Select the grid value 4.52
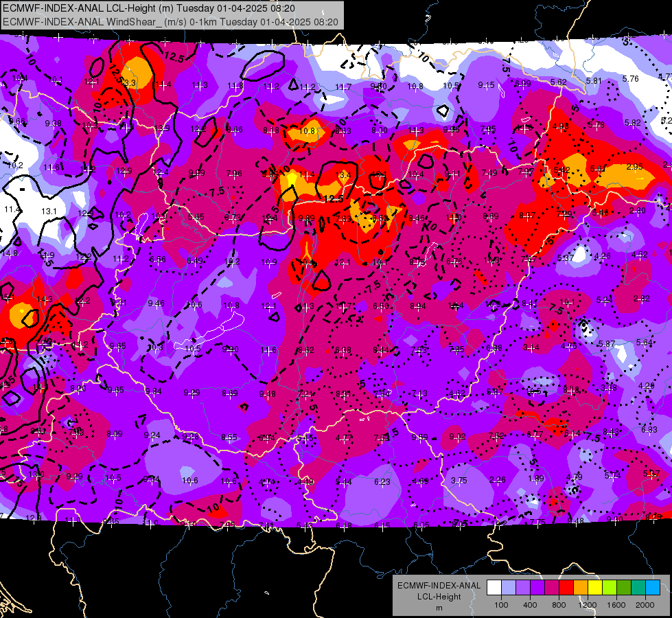 (640, 254)
